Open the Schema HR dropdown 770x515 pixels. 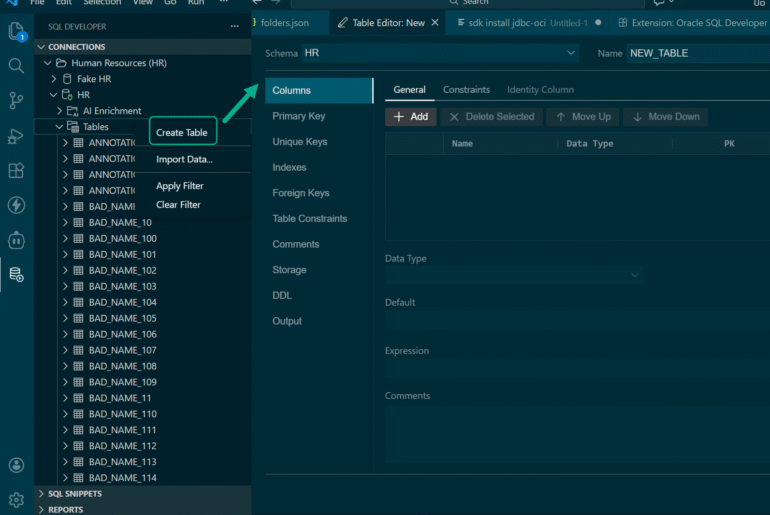[440, 53]
